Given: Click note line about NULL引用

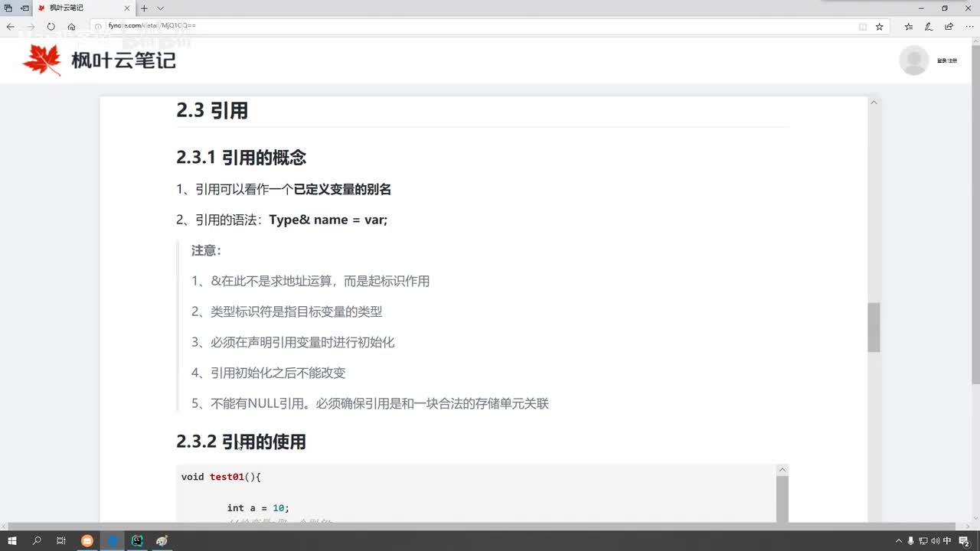Looking at the screenshot, I should 370,403.
